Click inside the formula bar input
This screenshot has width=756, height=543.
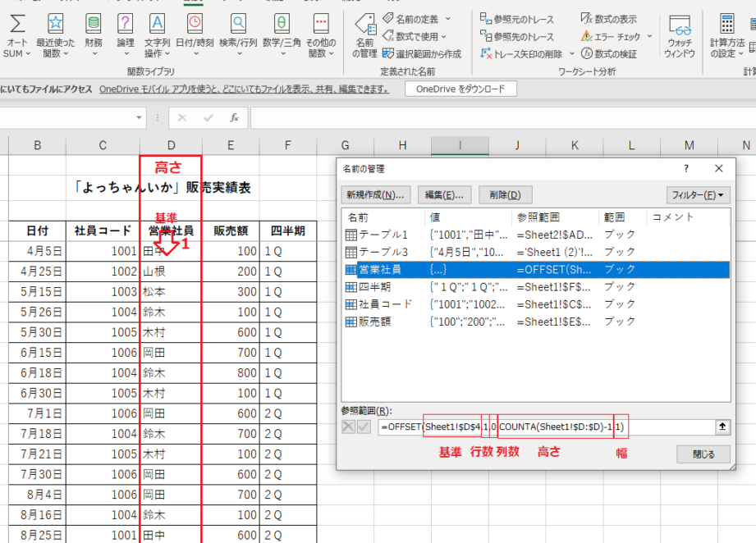(x=502, y=117)
